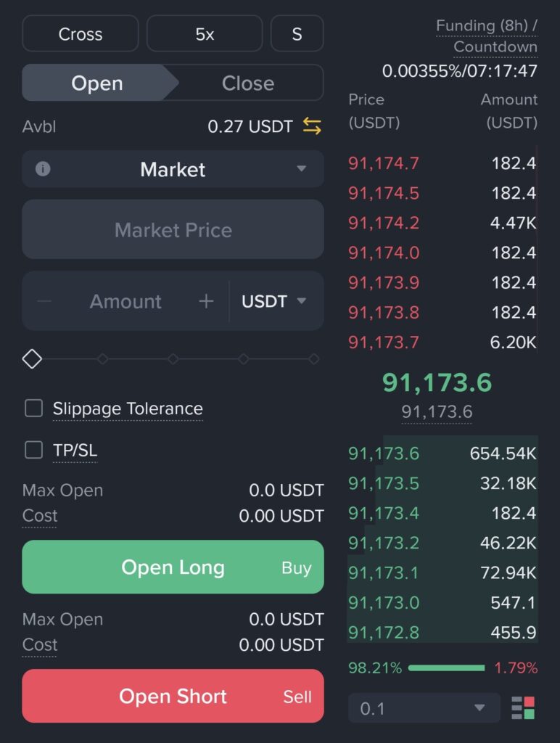Screen dimensions: 560x743
Task: Enable the Slippage Tolerance checkbox
Action: coord(34,409)
